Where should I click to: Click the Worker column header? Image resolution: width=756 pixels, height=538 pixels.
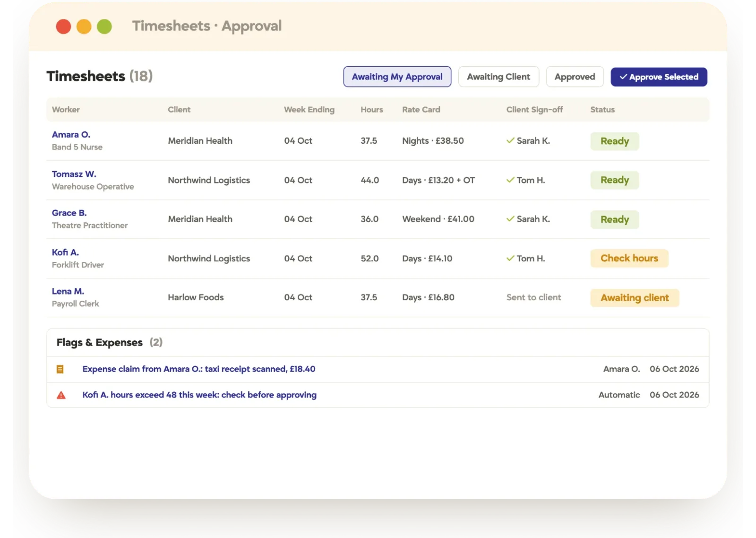[x=66, y=110]
